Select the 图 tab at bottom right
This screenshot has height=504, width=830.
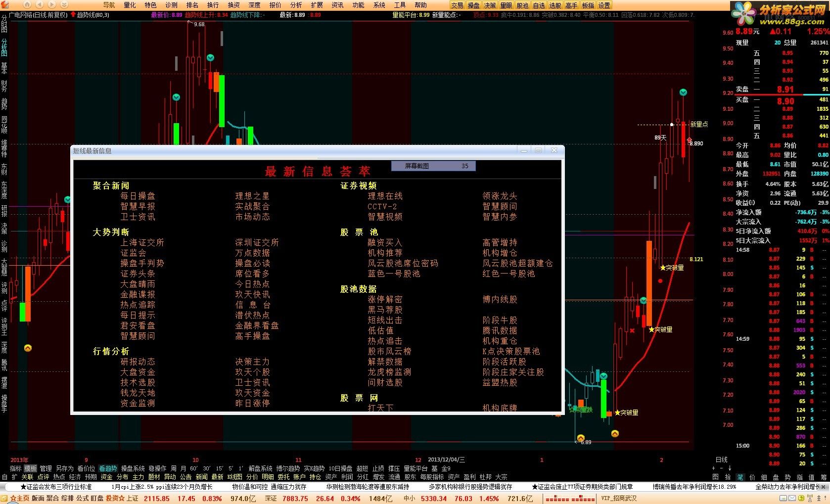click(716, 477)
